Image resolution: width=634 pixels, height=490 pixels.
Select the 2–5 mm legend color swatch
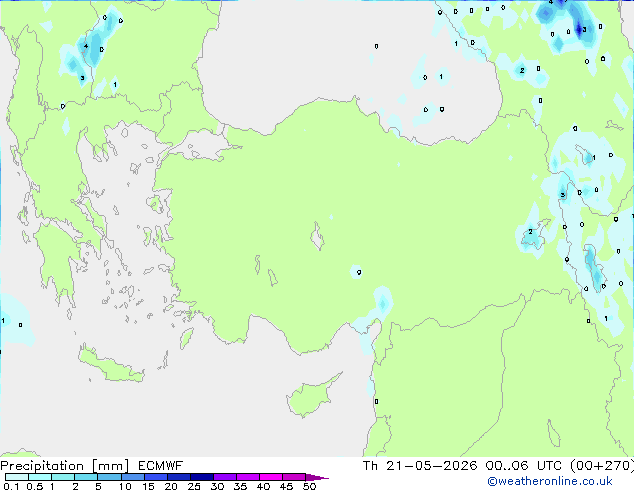[86, 477]
